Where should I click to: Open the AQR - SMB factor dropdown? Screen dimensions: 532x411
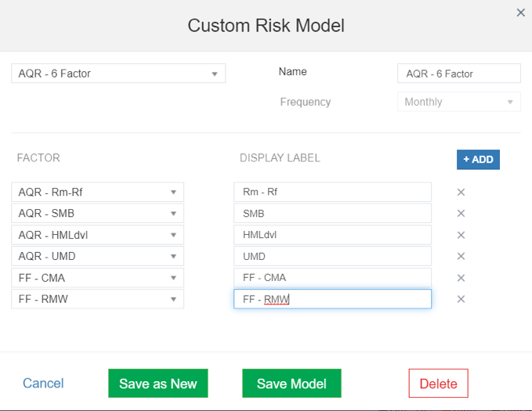pos(98,213)
